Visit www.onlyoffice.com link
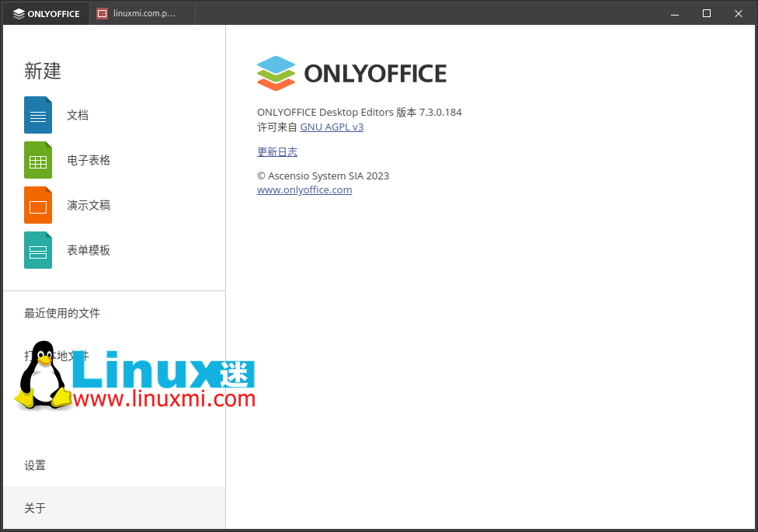The image size is (758, 532). (x=304, y=190)
